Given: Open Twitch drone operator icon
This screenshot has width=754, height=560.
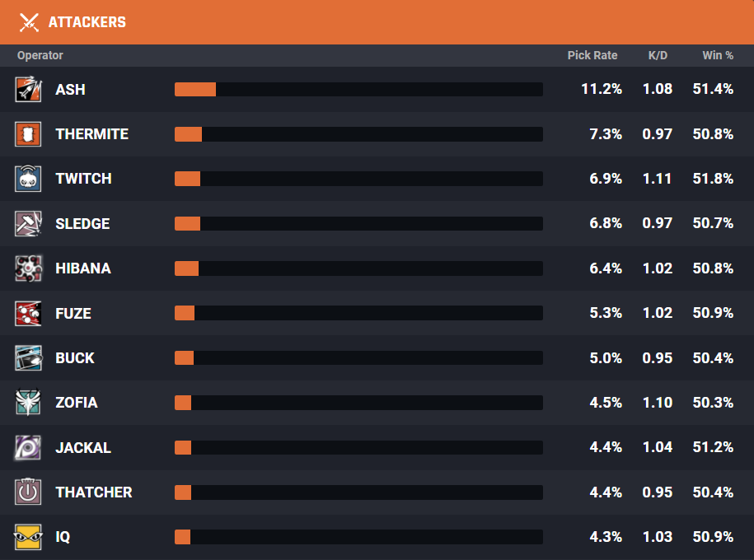Looking at the screenshot, I should [28, 179].
